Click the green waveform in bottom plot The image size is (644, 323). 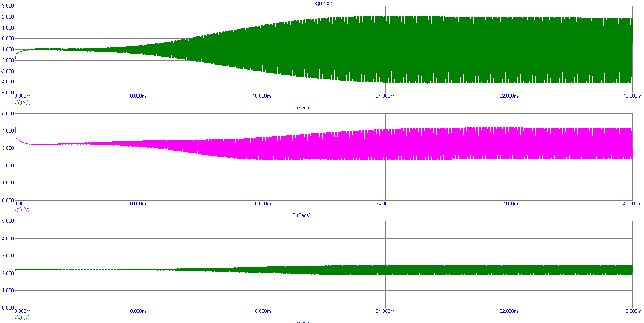[x=438, y=270]
